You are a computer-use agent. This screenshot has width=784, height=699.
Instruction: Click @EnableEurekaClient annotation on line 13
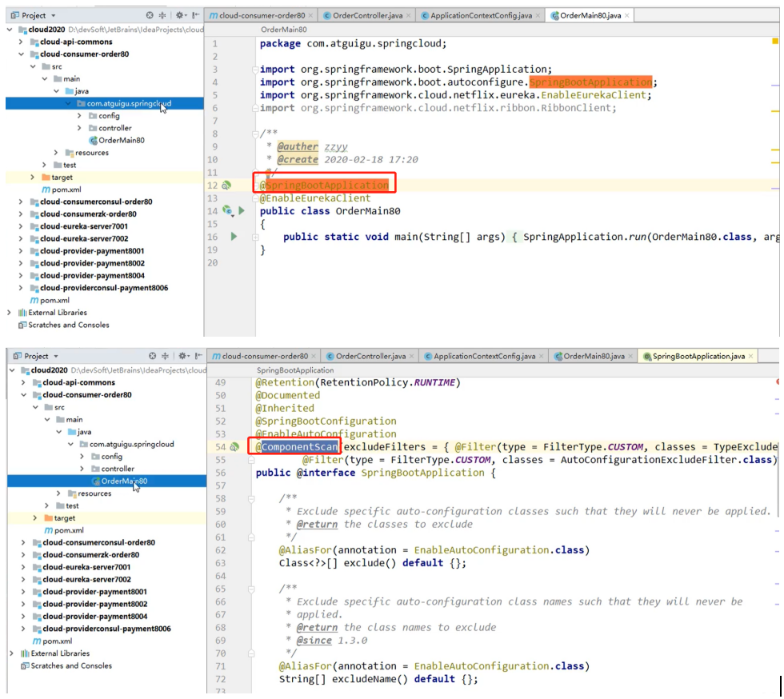(x=315, y=198)
